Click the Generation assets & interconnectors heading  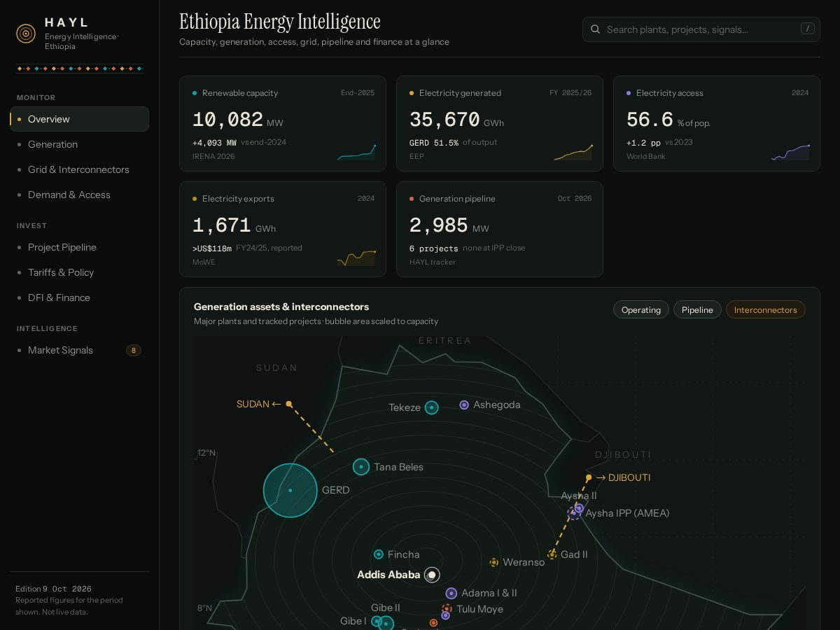281,307
